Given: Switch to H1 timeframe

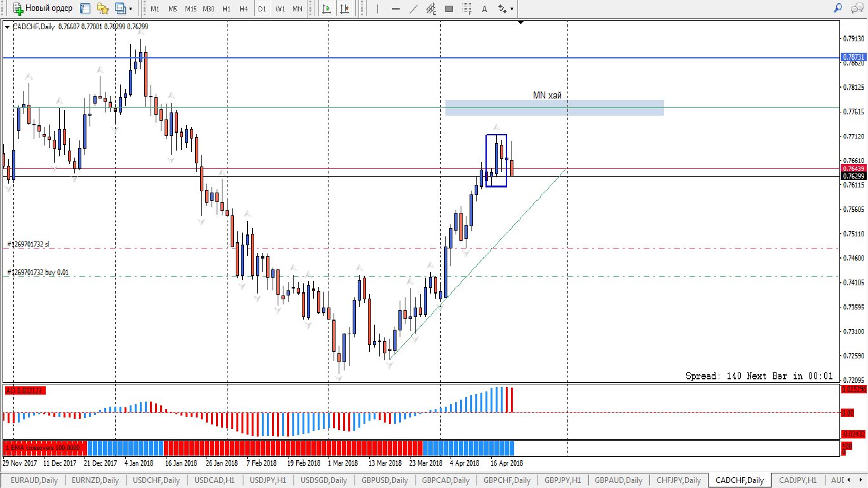Looking at the screenshot, I should (226, 9).
